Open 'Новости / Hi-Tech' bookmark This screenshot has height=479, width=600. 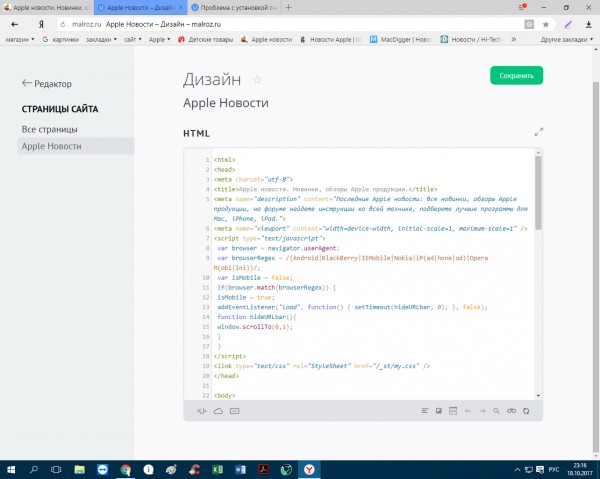pyautogui.click(x=473, y=39)
